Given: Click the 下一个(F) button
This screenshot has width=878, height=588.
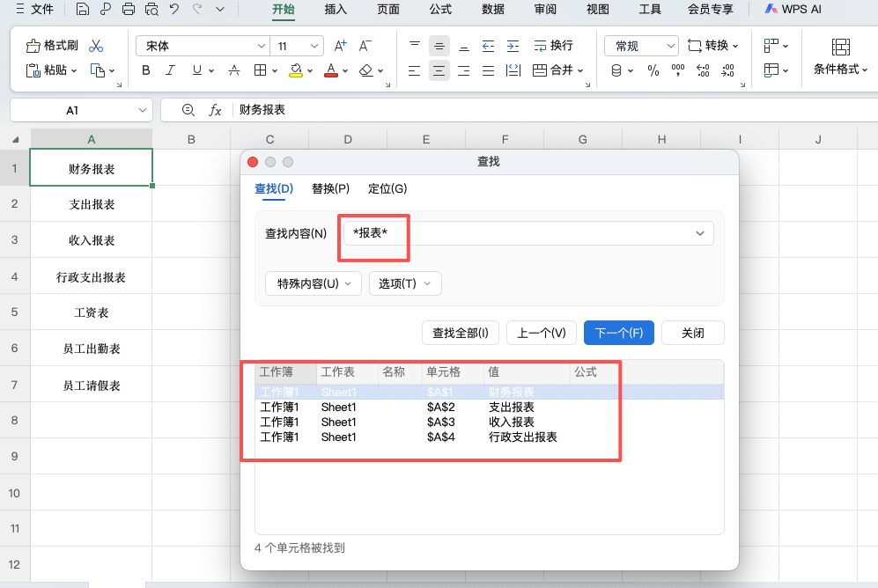Looking at the screenshot, I should 618,333.
